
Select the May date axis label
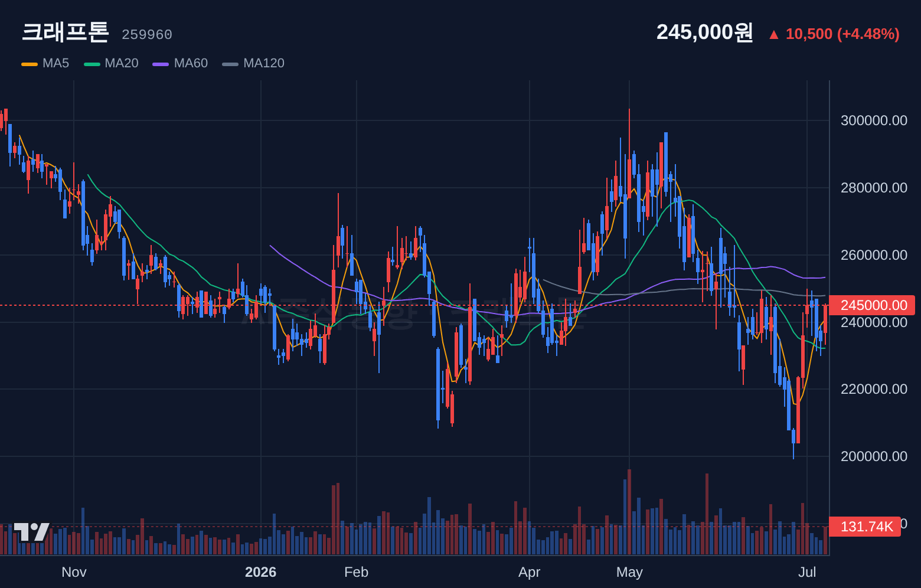tap(629, 572)
